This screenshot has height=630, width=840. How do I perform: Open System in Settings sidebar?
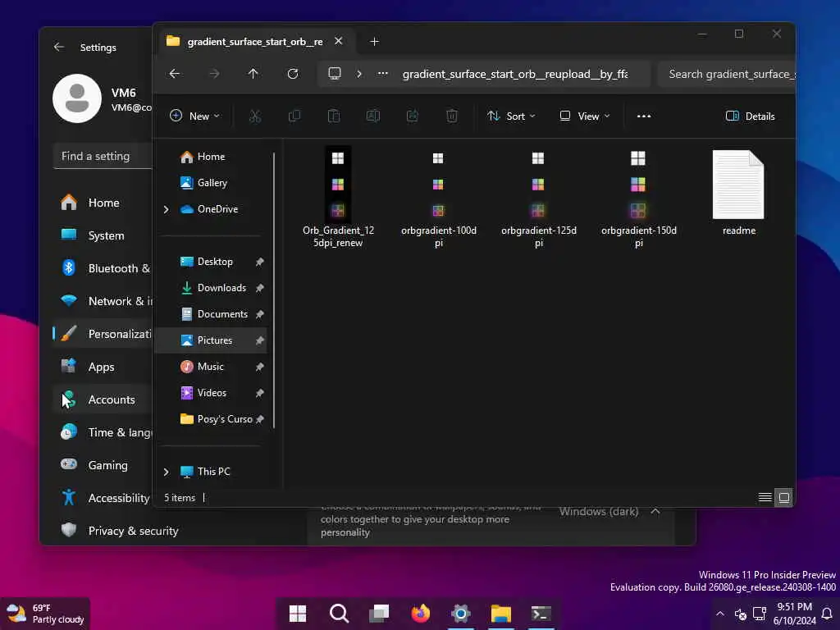click(x=102, y=235)
